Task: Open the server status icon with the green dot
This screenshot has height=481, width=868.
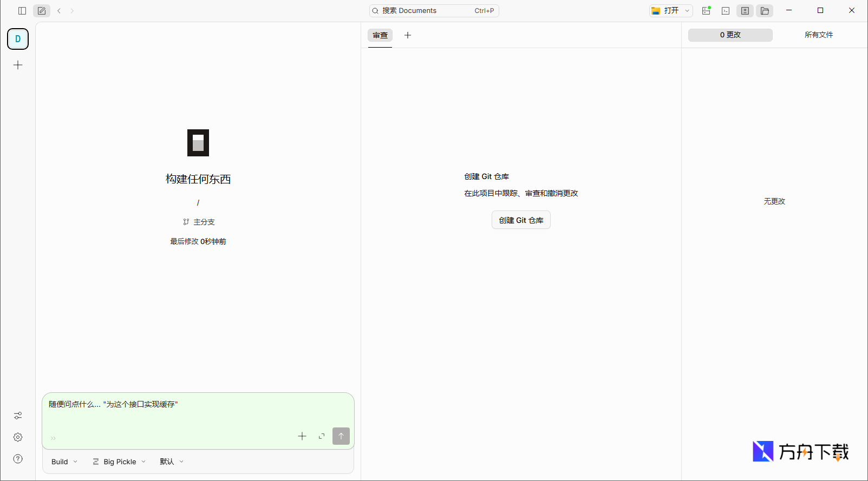Action: 706,11
